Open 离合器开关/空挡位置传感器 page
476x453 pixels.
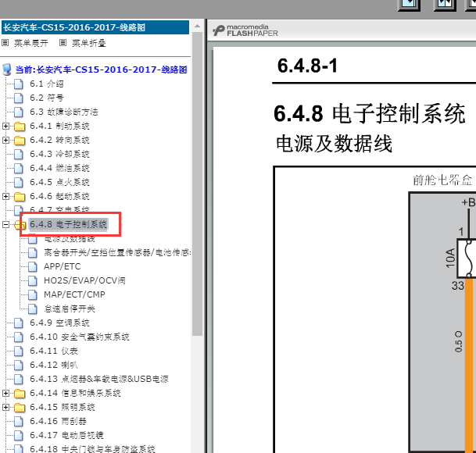(x=117, y=252)
